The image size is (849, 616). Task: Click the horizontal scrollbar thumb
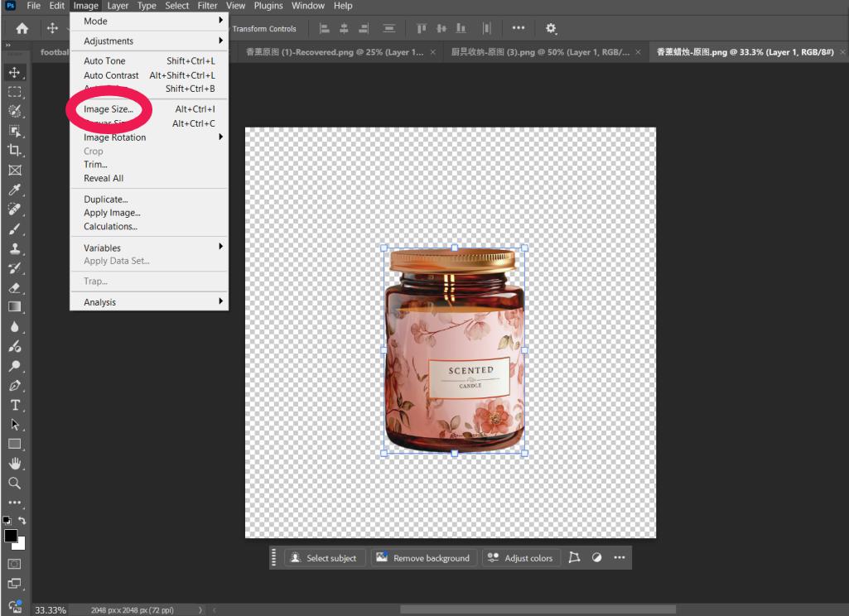coord(538,610)
